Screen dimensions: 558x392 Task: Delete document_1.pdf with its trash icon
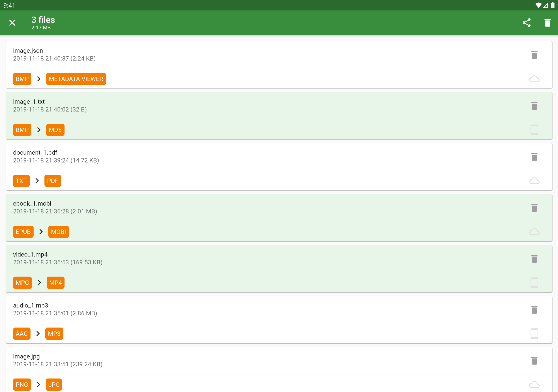tap(534, 157)
